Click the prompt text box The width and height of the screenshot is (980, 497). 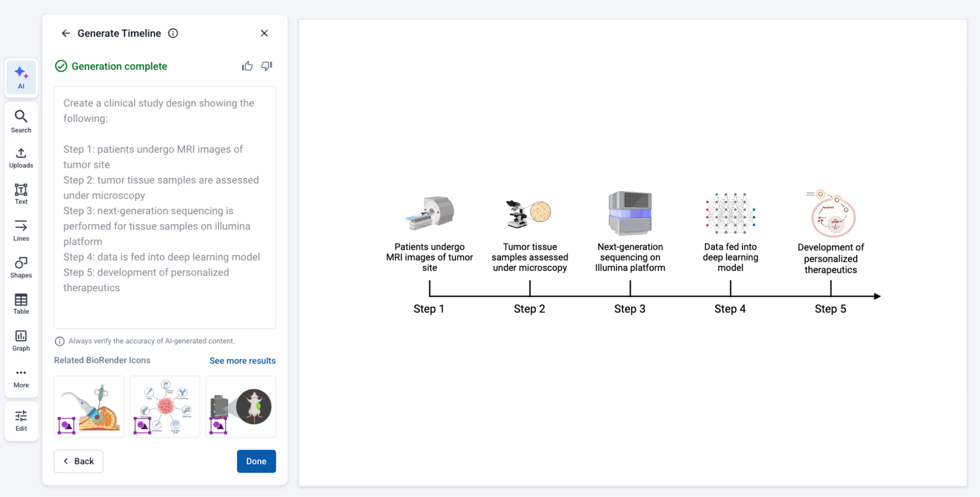(x=165, y=207)
